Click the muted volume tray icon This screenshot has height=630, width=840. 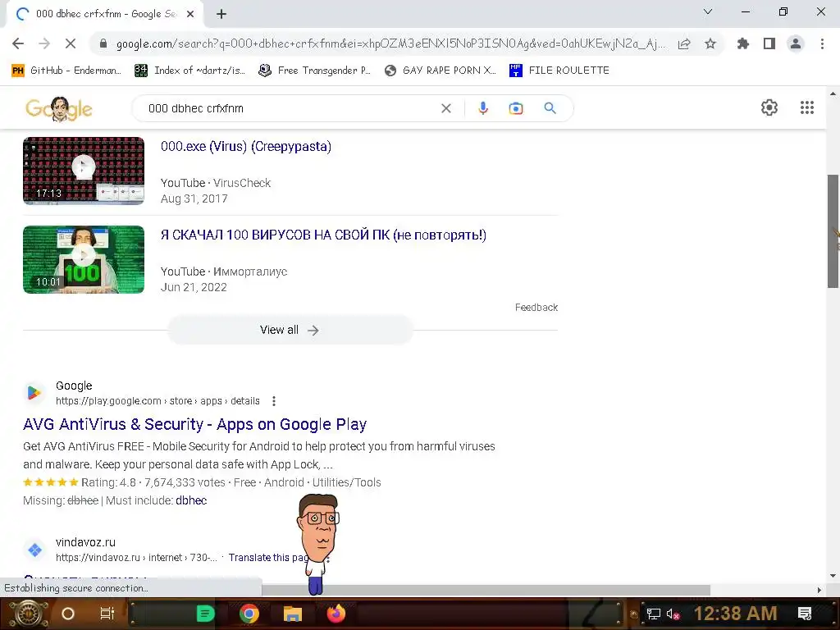[673, 614]
